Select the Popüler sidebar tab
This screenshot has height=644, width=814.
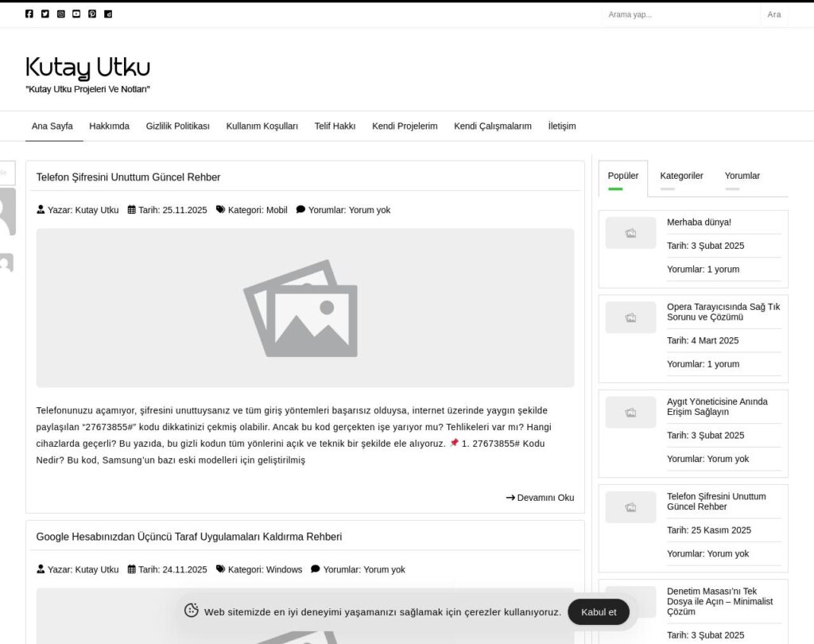pos(622,176)
